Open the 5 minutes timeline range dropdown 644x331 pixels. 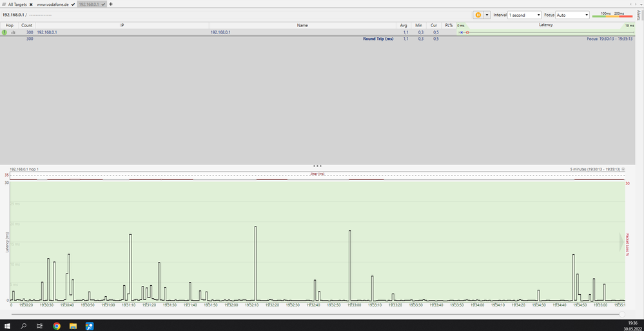click(x=623, y=169)
